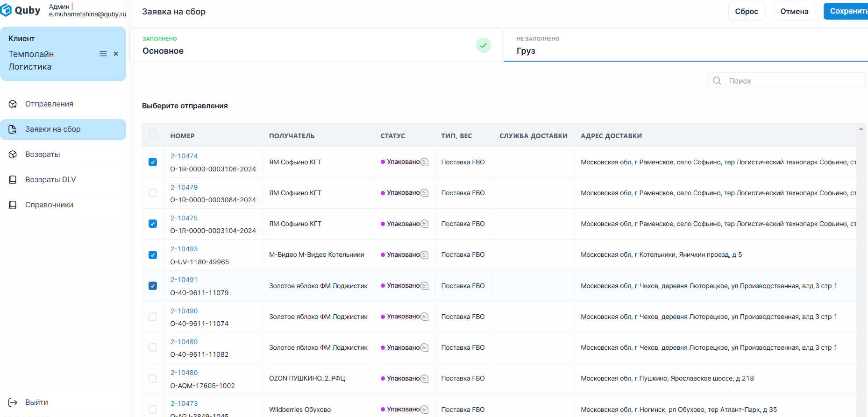This screenshot has height=417, width=868.
Task: Open shipment link 2-10474
Action: 184,156
